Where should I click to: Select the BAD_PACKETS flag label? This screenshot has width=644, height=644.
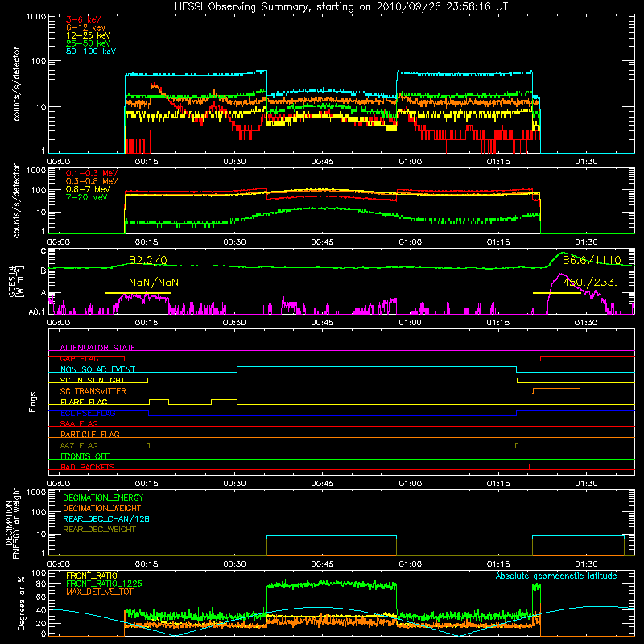(x=88, y=467)
